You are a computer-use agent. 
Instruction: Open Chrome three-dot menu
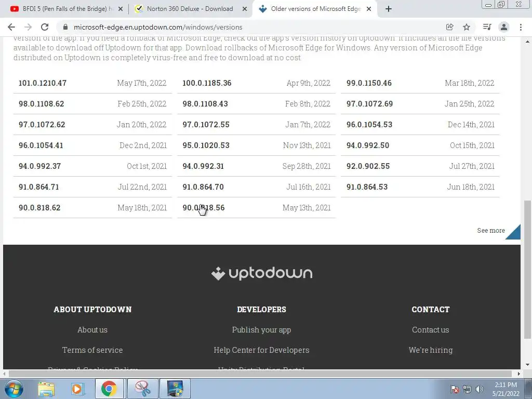[x=521, y=27]
